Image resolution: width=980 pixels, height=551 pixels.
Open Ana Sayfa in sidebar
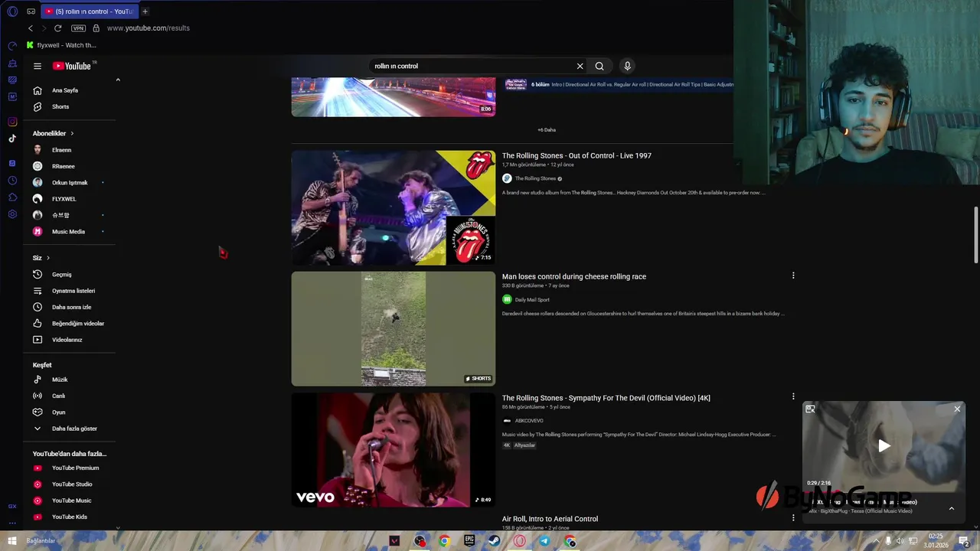[69, 90]
